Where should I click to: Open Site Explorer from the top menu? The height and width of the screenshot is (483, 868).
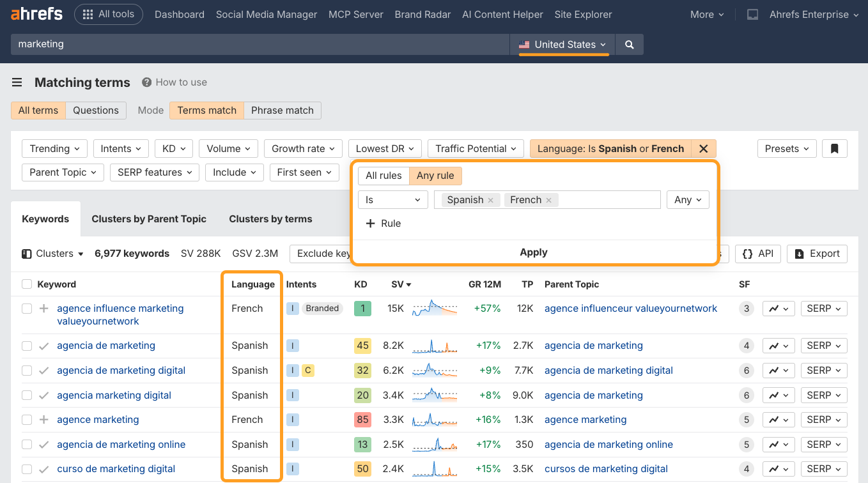[583, 14]
